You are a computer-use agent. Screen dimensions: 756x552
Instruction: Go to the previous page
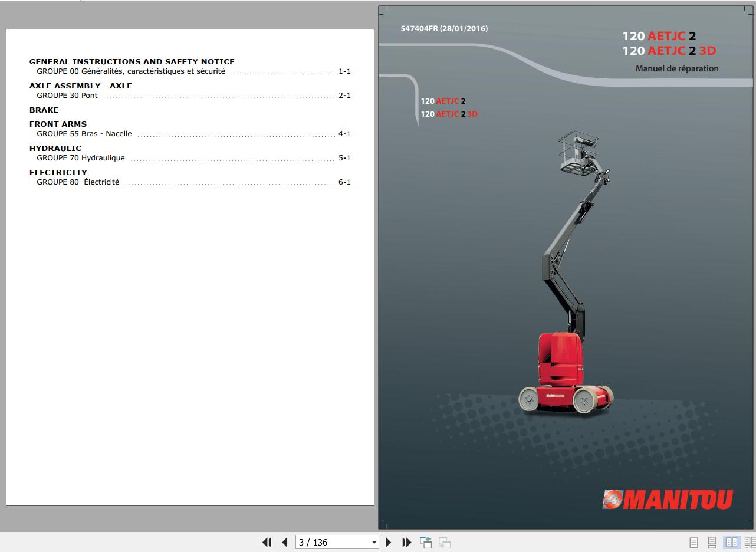pos(285,542)
